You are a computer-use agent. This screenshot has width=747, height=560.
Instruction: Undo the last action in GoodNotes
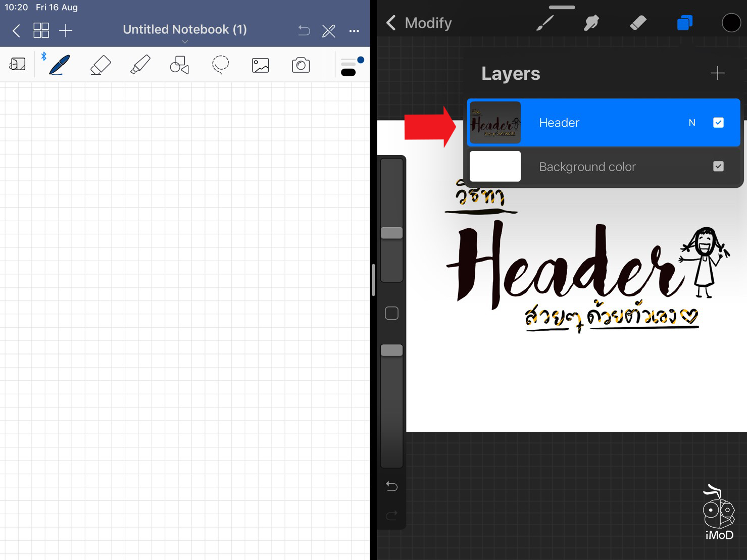click(x=304, y=31)
